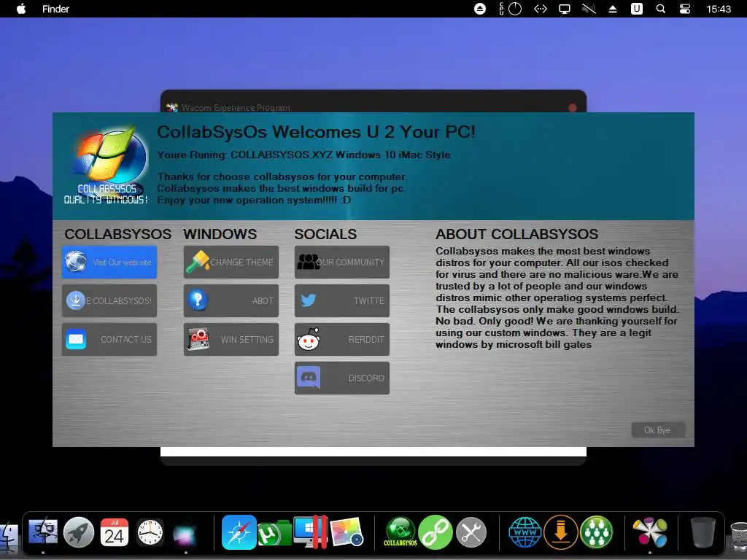The height and width of the screenshot is (560, 747).
Task: Open CHANGE THEME in Windows section
Action: click(x=231, y=262)
